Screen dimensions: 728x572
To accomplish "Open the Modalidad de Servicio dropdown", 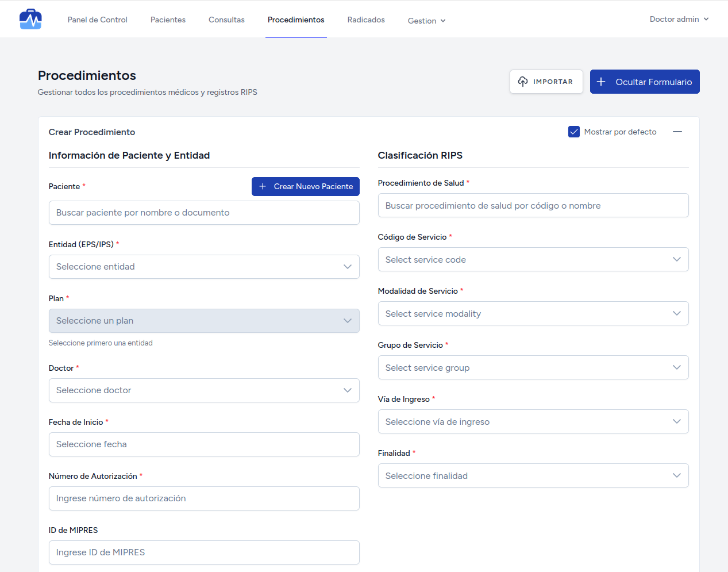I will coord(533,313).
